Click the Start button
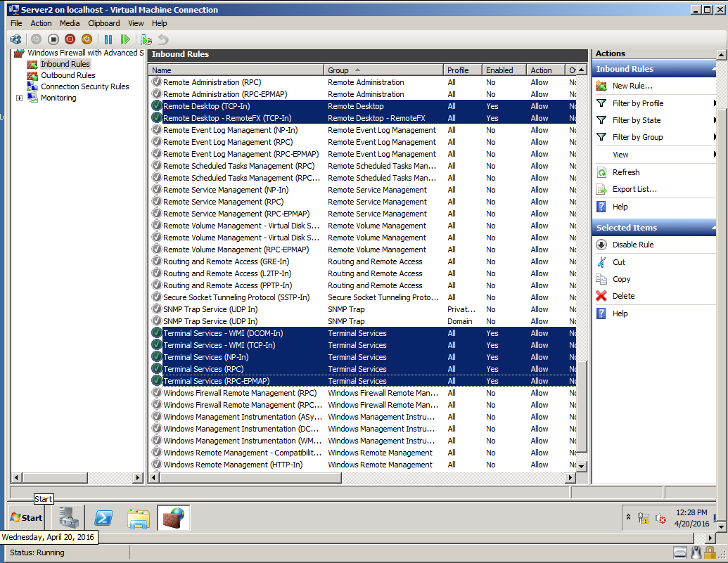Image resolution: width=728 pixels, height=563 pixels. click(x=27, y=517)
